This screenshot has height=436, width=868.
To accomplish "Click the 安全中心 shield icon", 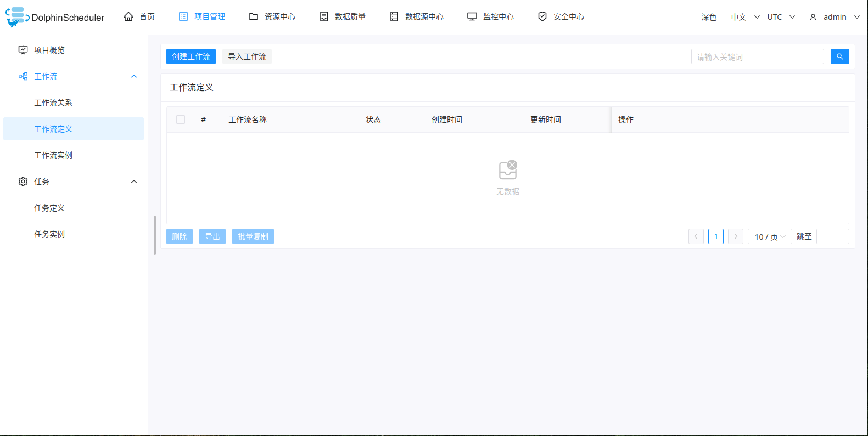I will point(542,16).
